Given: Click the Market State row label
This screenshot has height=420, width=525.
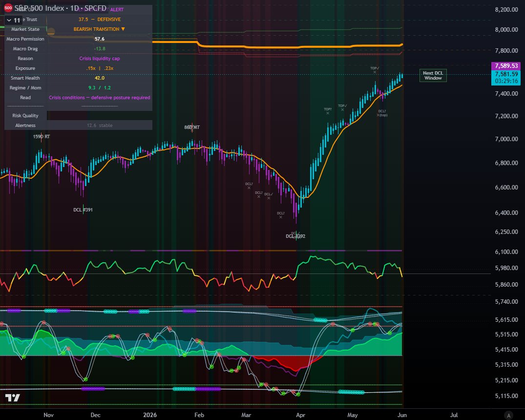Looking at the screenshot, I should (x=25, y=29).
